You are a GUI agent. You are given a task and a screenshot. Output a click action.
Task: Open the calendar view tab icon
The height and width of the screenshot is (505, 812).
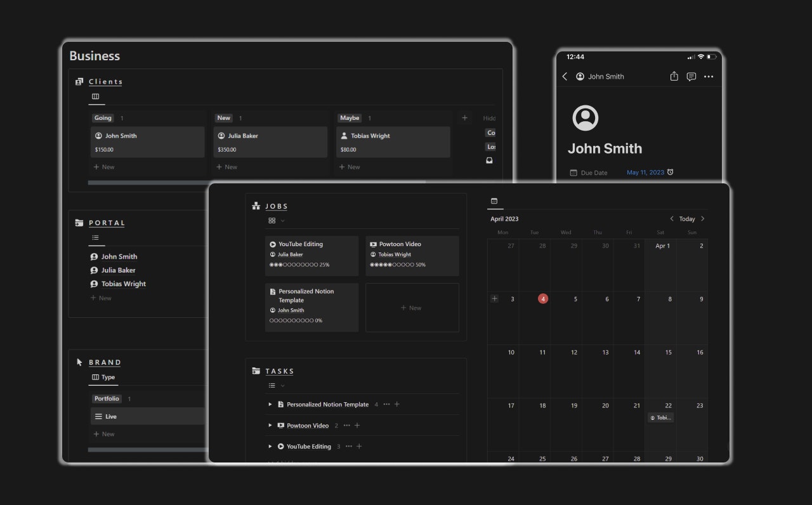pyautogui.click(x=495, y=201)
